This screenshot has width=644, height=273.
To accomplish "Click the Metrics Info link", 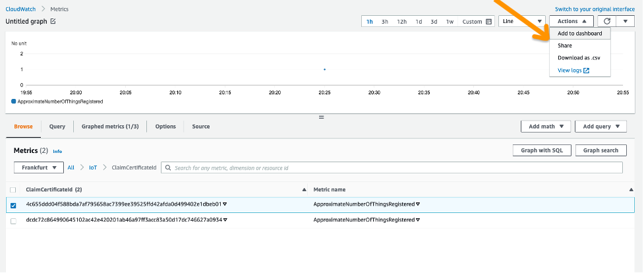I will click(57, 152).
